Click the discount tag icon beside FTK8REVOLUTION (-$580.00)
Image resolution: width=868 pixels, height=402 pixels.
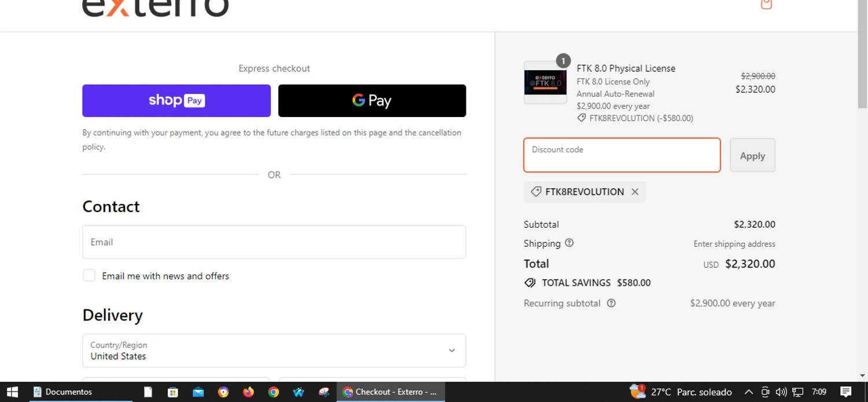(582, 118)
